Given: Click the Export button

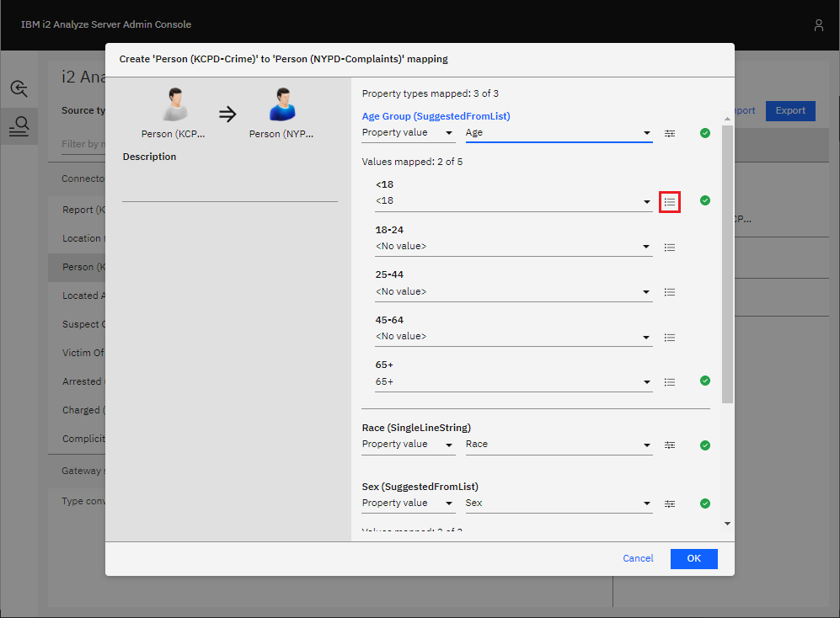Looking at the screenshot, I should [790, 110].
